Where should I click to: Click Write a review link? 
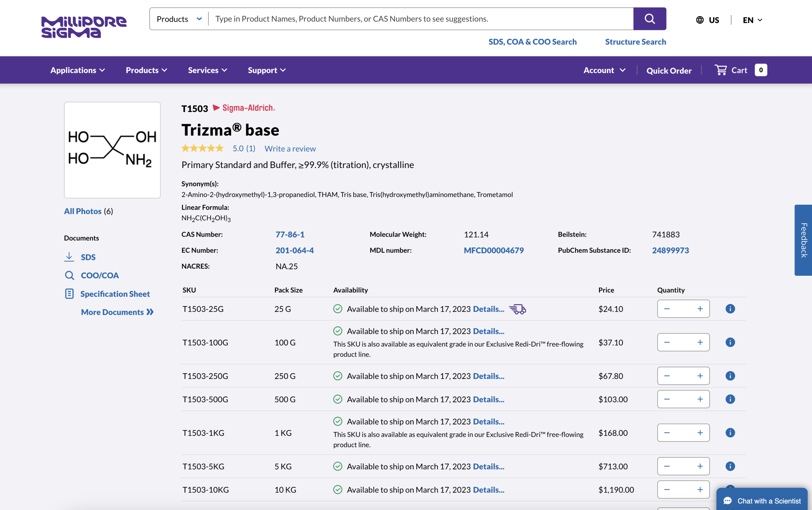tap(290, 148)
